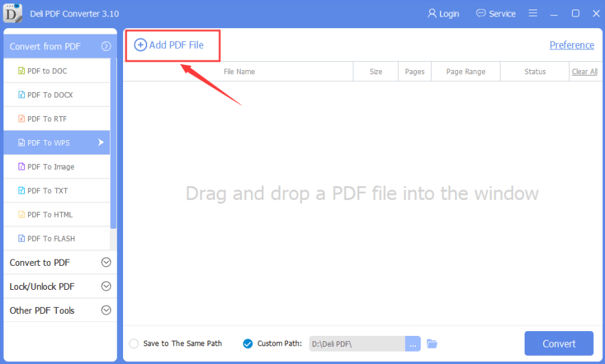Open the Service chat icon
The width and height of the screenshot is (605, 364).
[x=481, y=14]
